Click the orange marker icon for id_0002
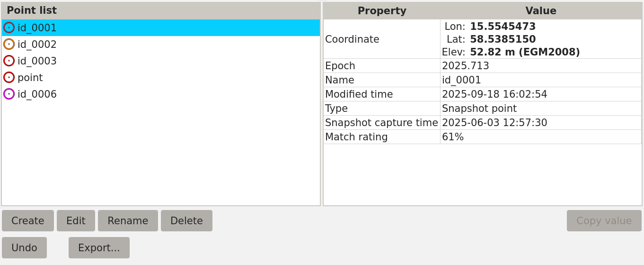This screenshot has height=265, width=644. (x=9, y=44)
